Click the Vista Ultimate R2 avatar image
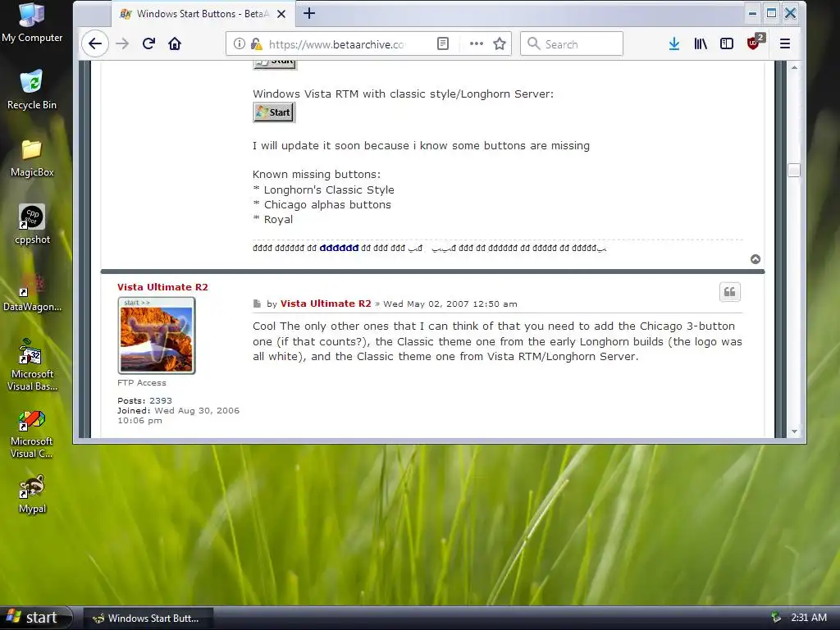This screenshot has height=630, width=840. pyautogui.click(x=157, y=336)
